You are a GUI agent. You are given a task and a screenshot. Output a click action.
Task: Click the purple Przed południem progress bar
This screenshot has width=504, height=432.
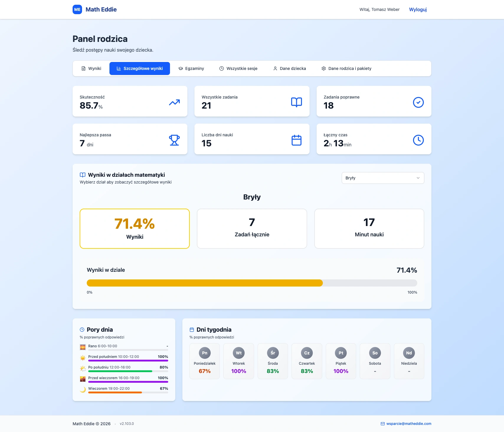pos(128,361)
